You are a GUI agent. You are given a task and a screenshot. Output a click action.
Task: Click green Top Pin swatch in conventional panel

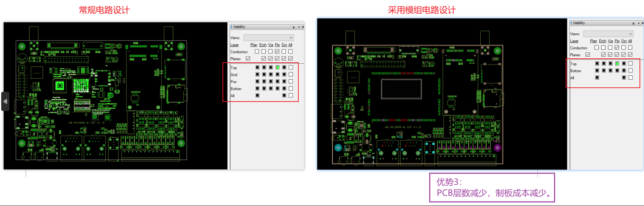point(277,68)
